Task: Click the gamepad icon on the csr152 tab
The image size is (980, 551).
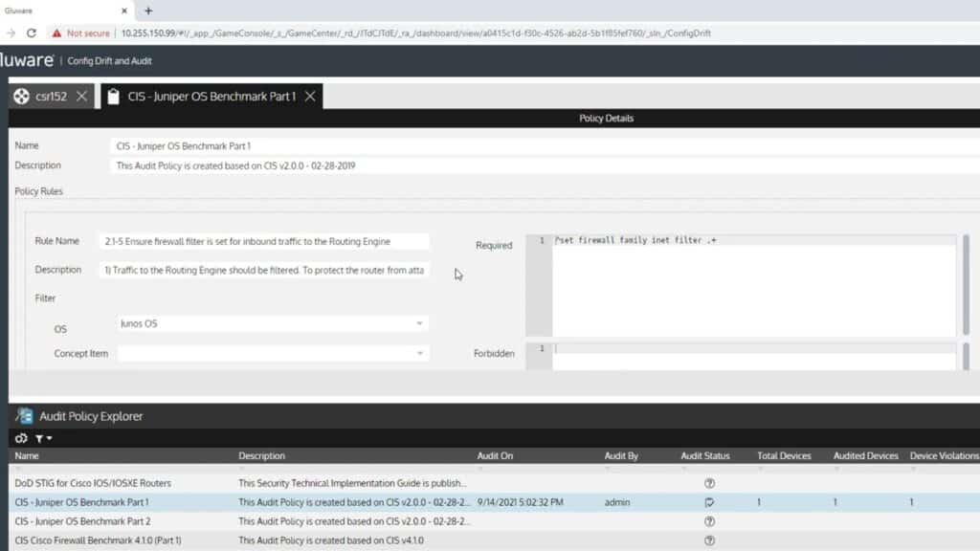Action: pos(19,96)
